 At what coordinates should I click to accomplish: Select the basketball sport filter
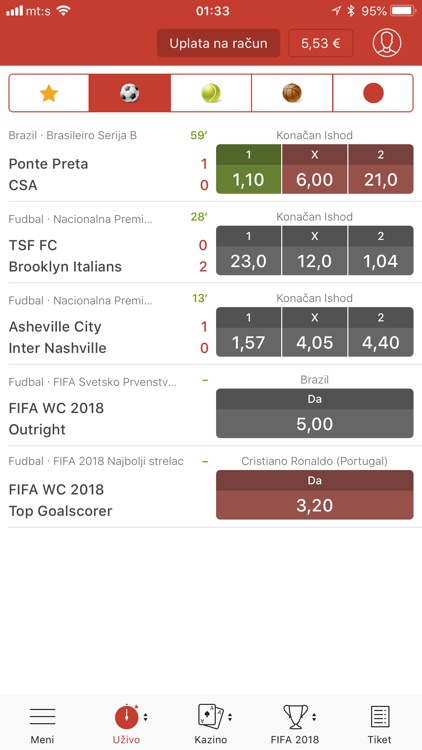click(292, 93)
